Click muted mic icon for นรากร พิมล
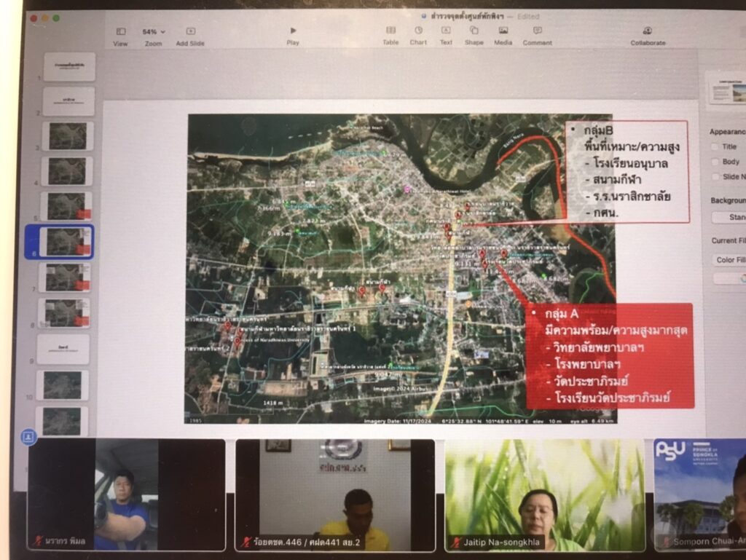 point(38,541)
